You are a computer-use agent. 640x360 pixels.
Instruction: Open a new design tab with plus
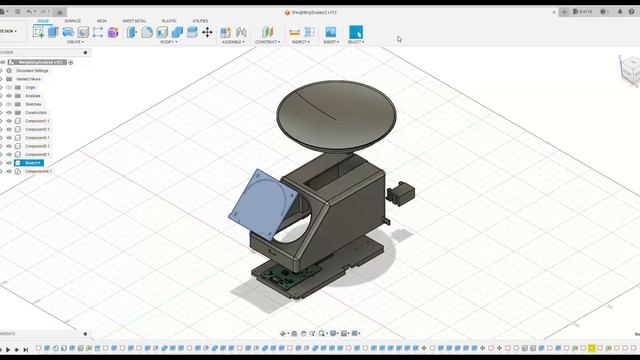tap(564, 12)
